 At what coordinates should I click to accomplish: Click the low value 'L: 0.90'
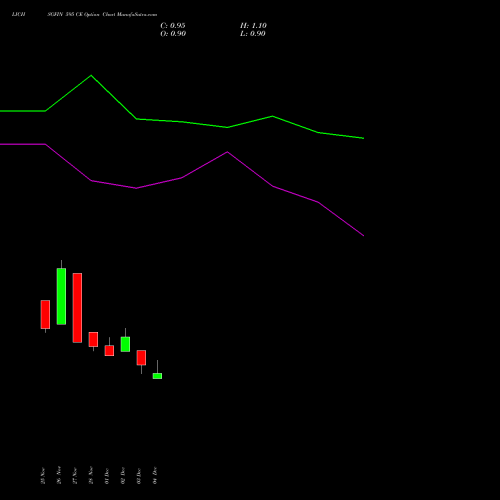point(253,34)
